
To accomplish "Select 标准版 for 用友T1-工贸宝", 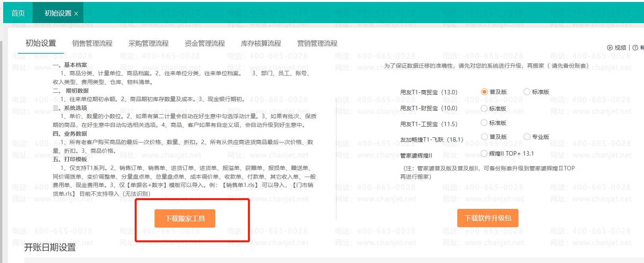I will coord(484,123).
